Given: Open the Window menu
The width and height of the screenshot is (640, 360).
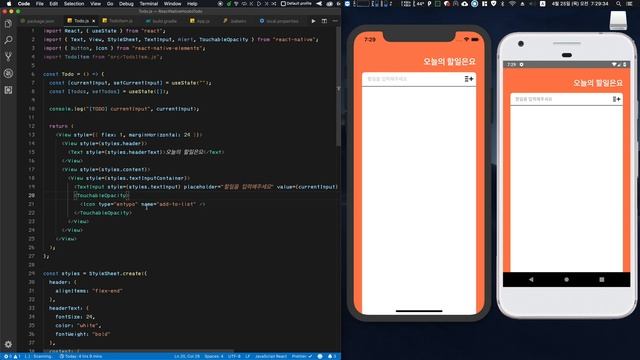Looking at the screenshot, I should [x=173, y=4].
